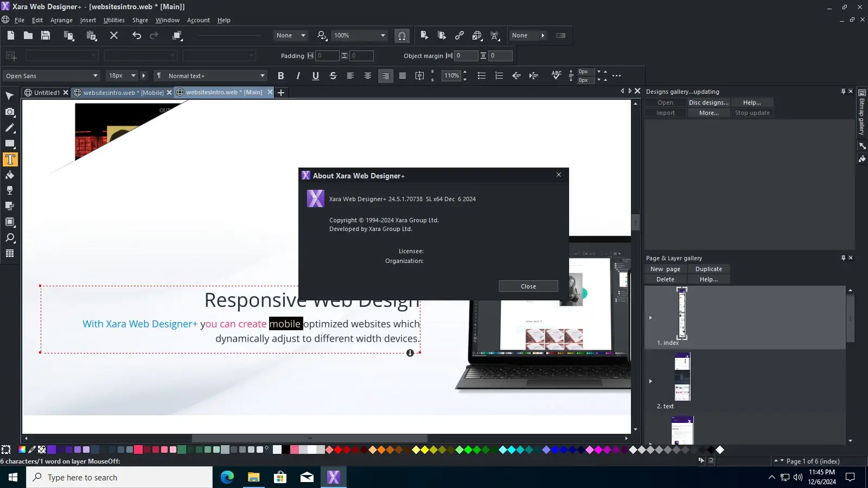Click the Delete X icon in the toolbar
This screenshot has height=488, width=868.
pos(114,35)
